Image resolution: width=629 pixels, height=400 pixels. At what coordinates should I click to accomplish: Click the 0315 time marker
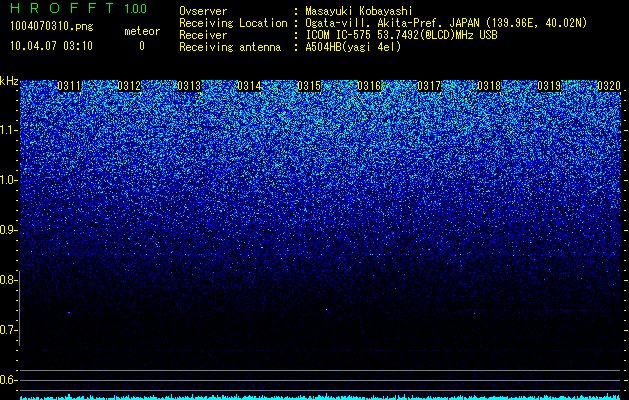pos(309,86)
